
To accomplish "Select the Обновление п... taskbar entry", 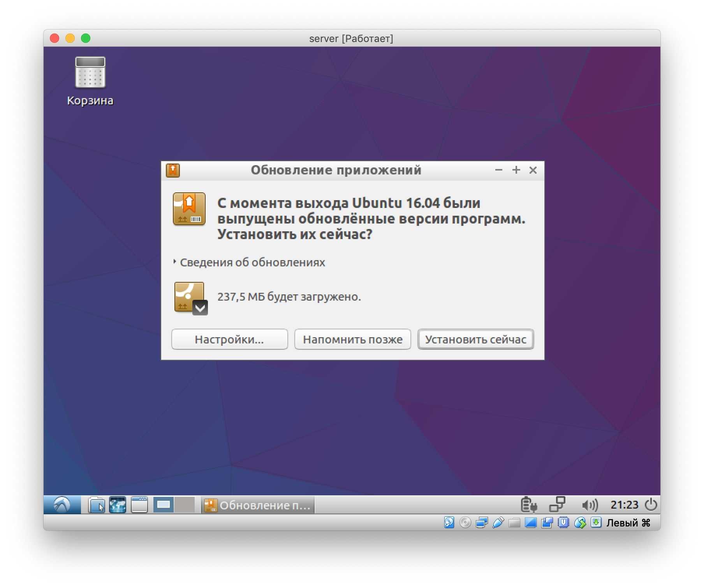I will pos(258,505).
